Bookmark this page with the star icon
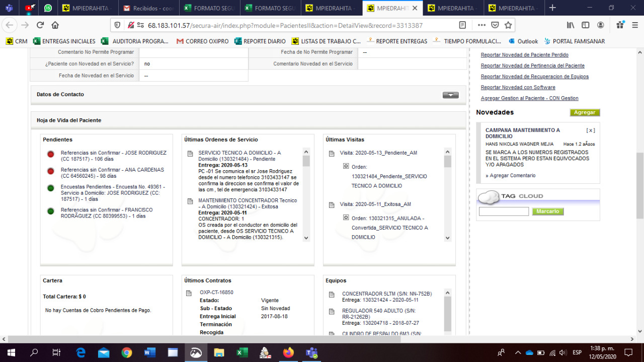The width and height of the screenshot is (644, 362). pos(508,25)
